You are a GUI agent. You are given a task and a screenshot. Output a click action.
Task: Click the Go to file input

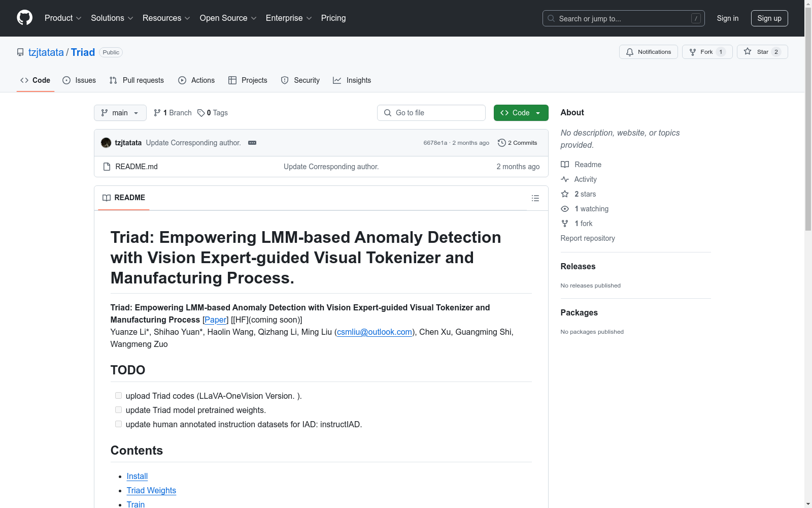(431, 113)
